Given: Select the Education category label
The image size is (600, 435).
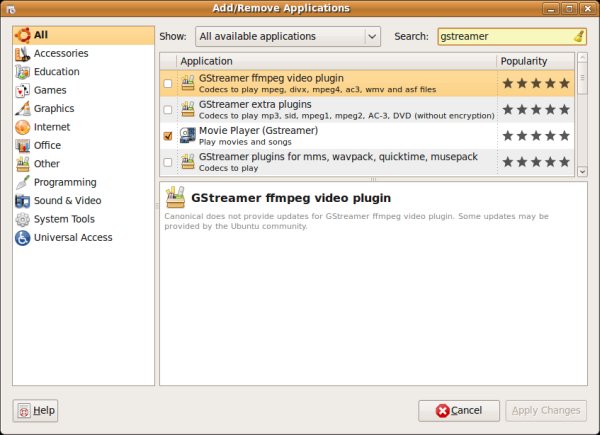Looking at the screenshot, I should point(57,72).
